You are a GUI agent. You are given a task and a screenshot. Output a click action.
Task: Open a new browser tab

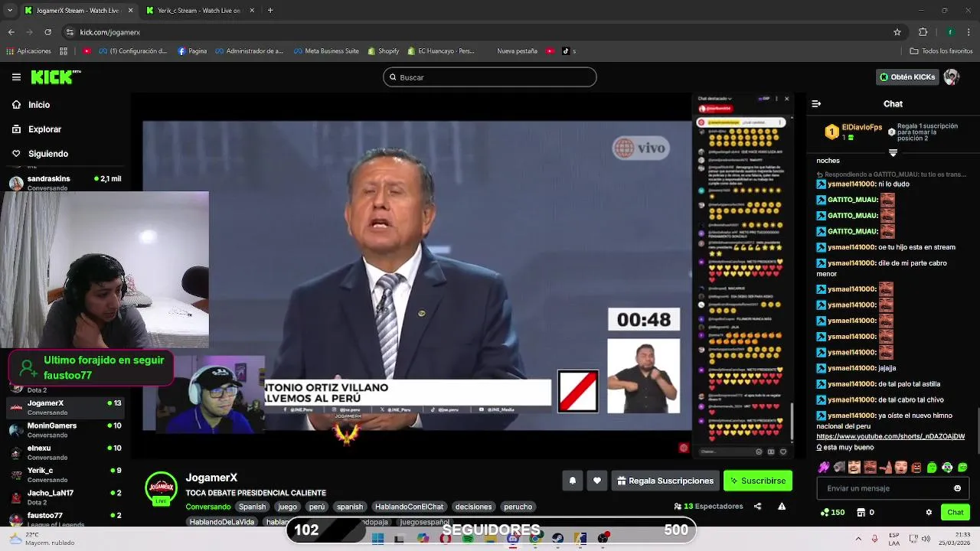(x=270, y=10)
